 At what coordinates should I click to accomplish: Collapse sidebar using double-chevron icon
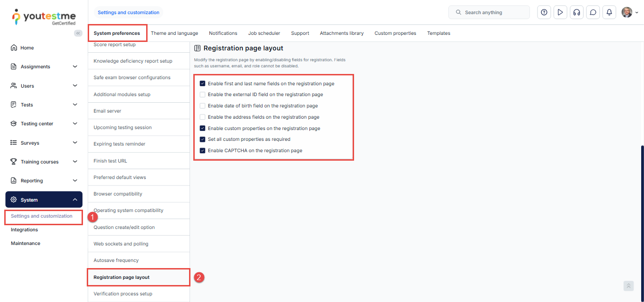coord(78,33)
